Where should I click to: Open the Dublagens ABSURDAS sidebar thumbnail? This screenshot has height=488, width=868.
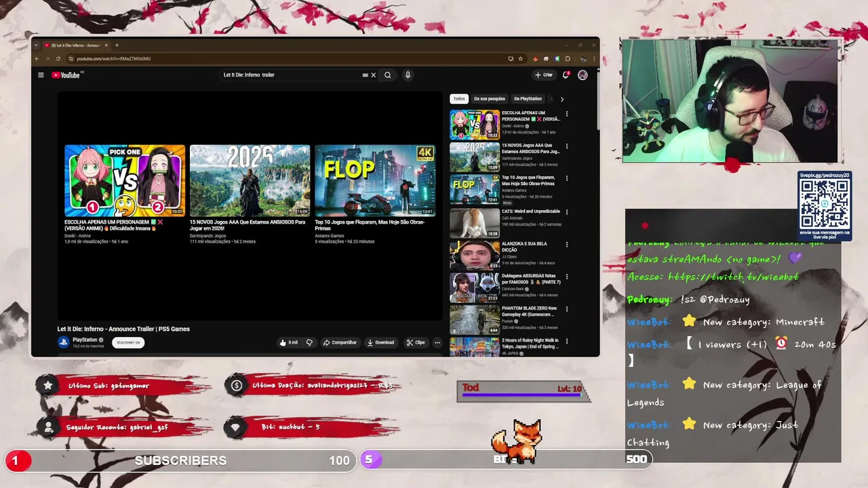click(x=475, y=288)
